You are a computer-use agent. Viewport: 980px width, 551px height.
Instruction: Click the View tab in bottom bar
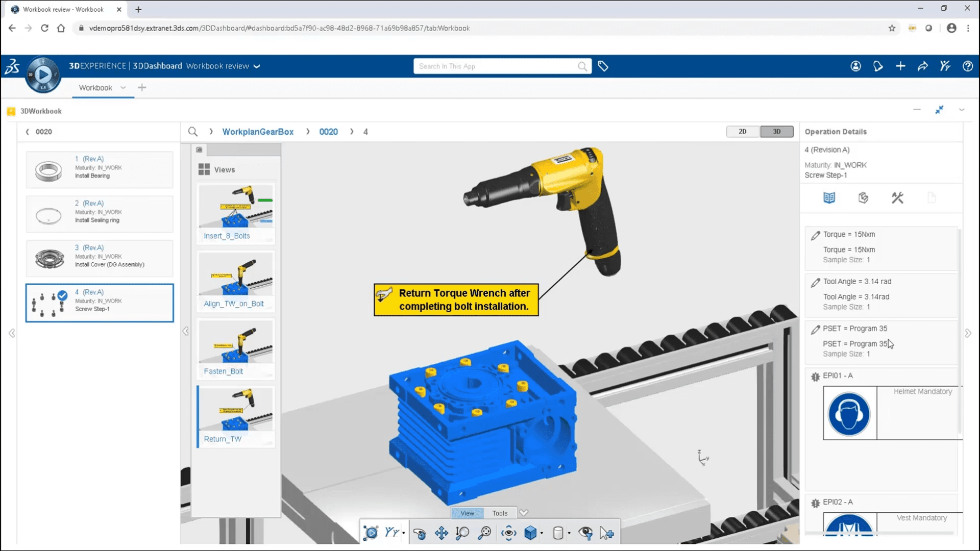467,513
